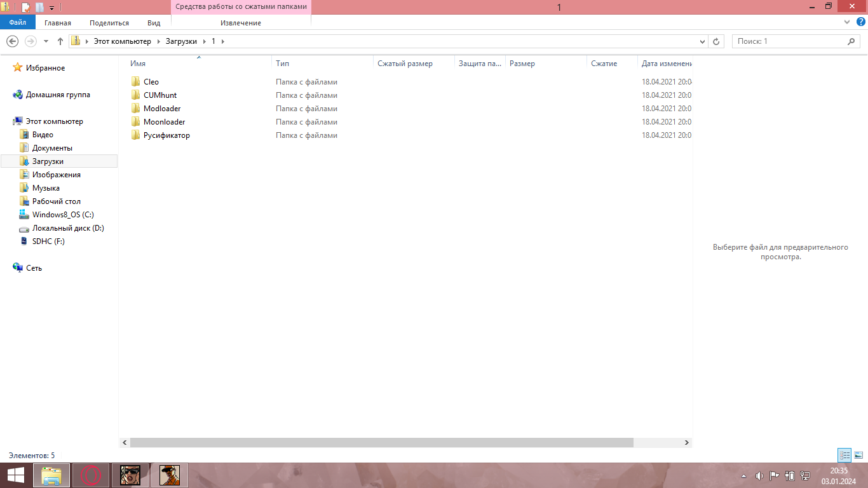The image size is (868, 488).
Task: Expand the ribbon with chevron arrow
Action: point(847,22)
